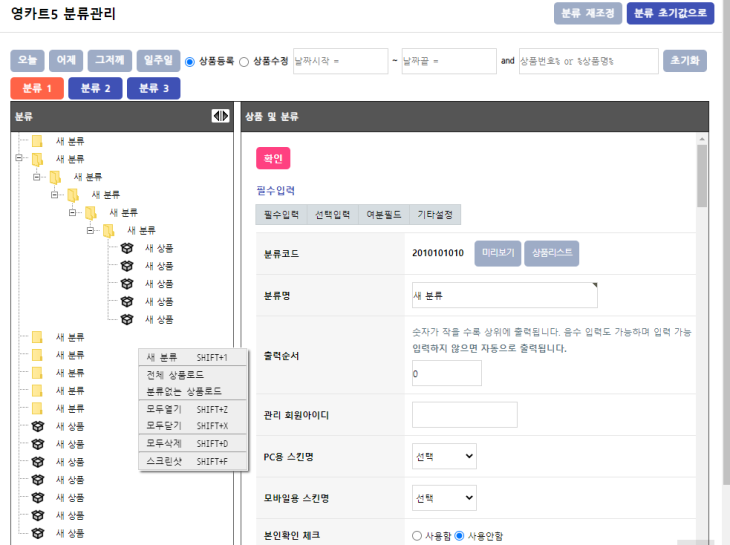Click the 오늘 date filter button

tap(27, 61)
